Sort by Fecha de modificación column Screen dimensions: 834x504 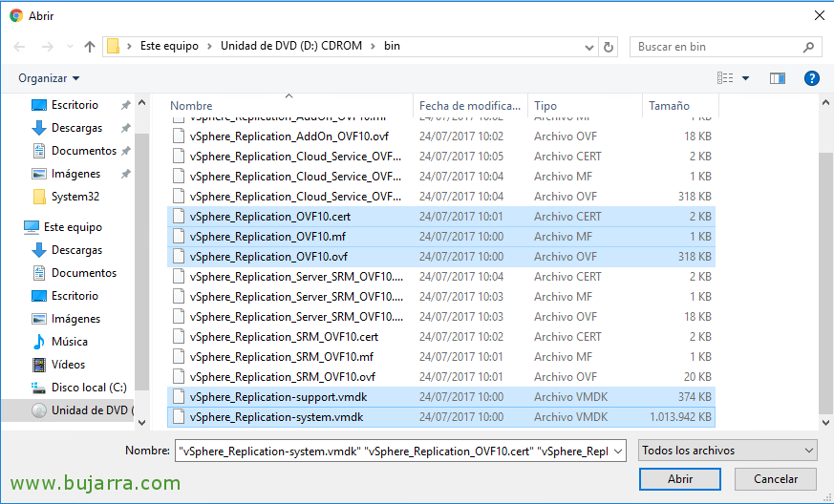(x=470, y=105)
